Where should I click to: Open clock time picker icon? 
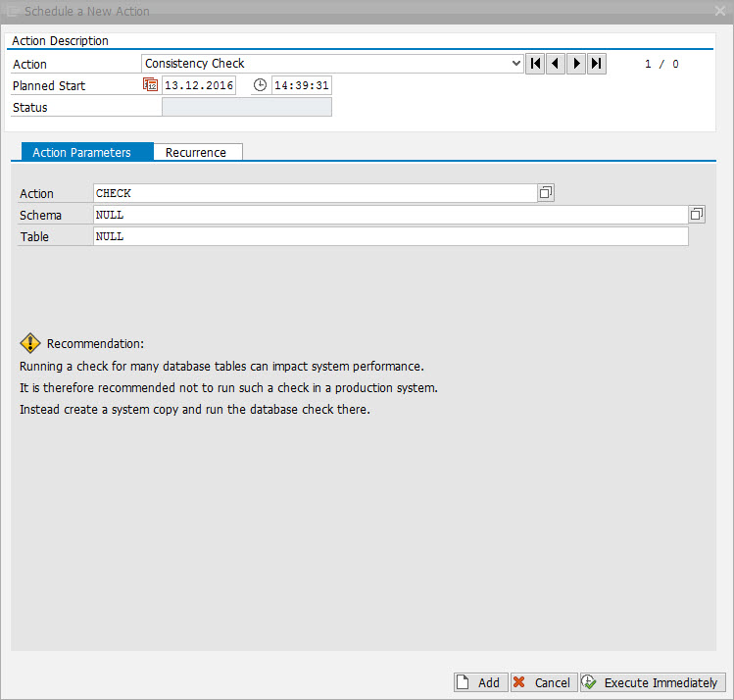[260, 85]
